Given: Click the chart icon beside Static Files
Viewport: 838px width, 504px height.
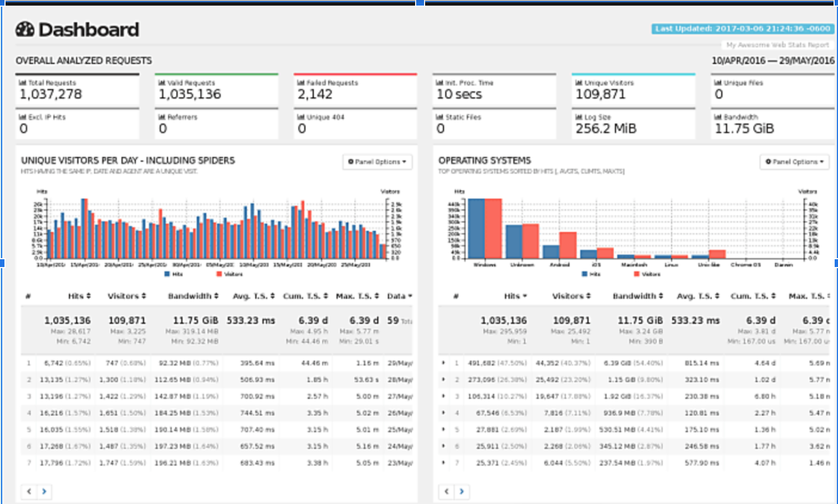Looking at the screenshot, I should click(440, 117).
